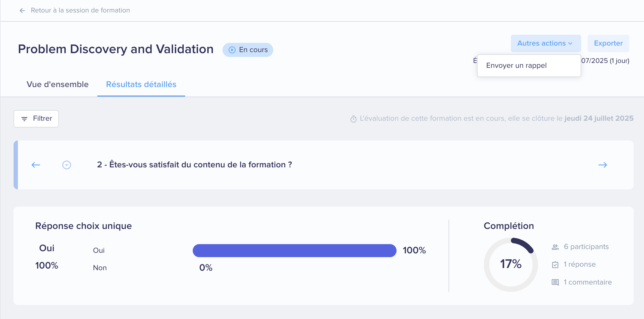Click the Exporter button

tap(608, 43)
